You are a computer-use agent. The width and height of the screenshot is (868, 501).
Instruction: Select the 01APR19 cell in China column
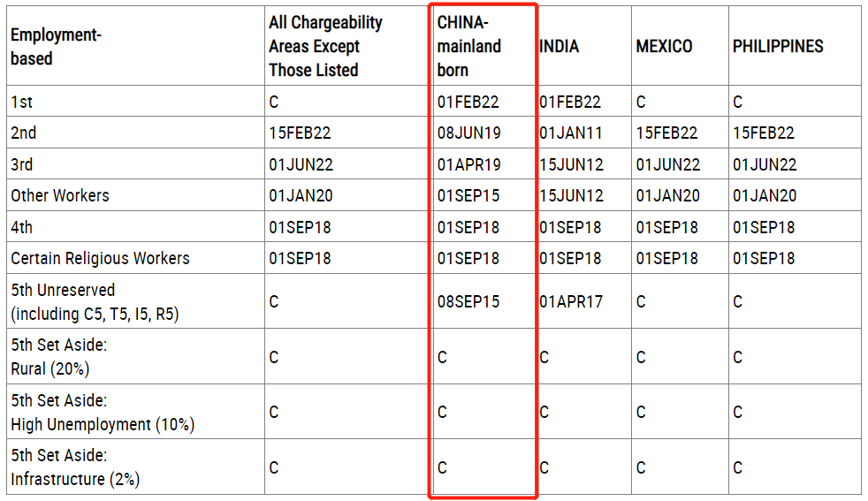coord(468,164)
